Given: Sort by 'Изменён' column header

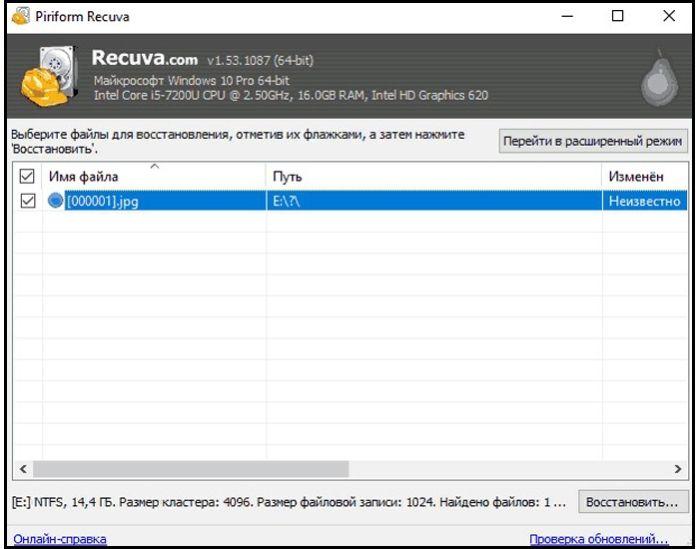Looking at the screenshot, I should point(645,176).
